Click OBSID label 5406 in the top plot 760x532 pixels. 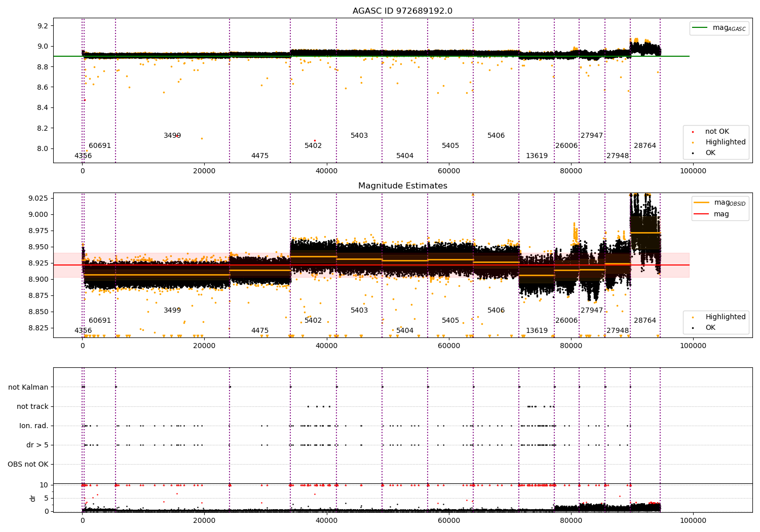point(496,136)
